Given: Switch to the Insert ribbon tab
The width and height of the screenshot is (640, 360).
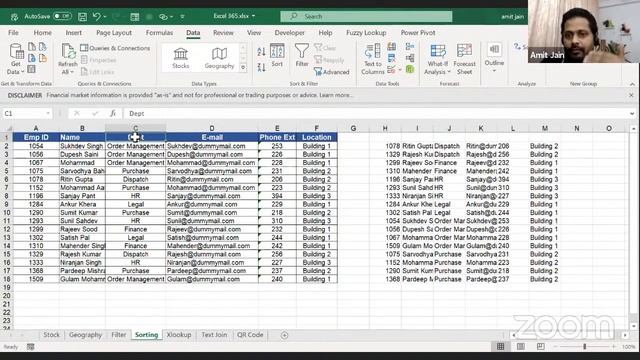Looking at the screenshot, I should (x=73, y=33).
